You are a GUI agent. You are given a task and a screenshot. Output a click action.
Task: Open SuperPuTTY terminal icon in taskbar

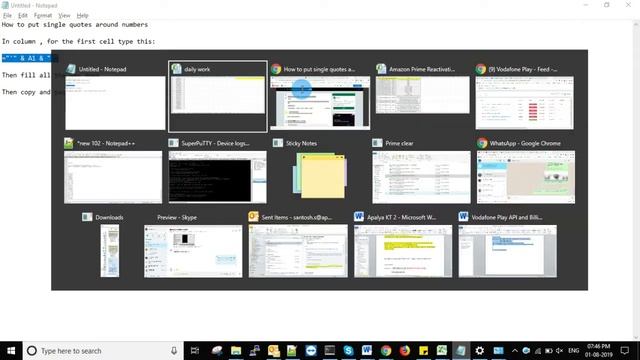[329, 351]
